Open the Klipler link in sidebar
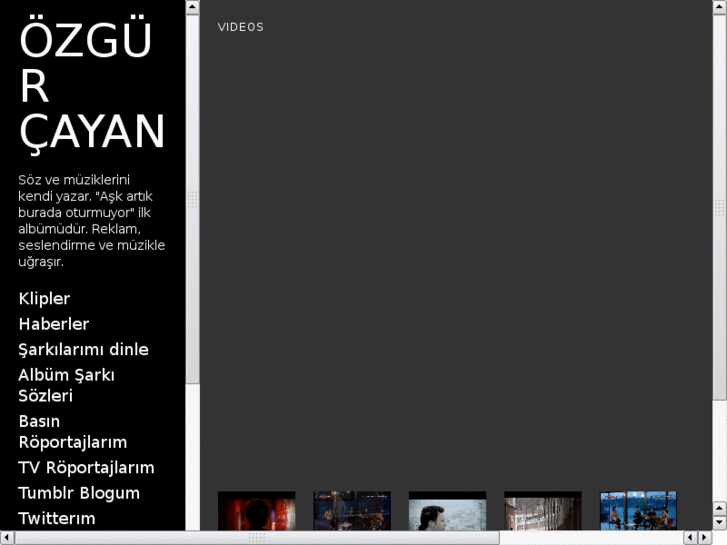Image resolution: width=727 pixels, height=545 pixels. pos(45,298)
